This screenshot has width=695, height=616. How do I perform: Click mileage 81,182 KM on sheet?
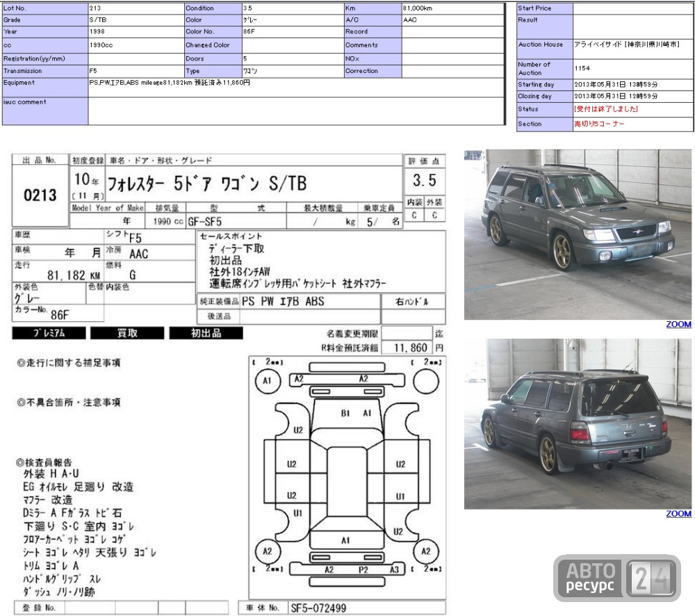(74, 275)
